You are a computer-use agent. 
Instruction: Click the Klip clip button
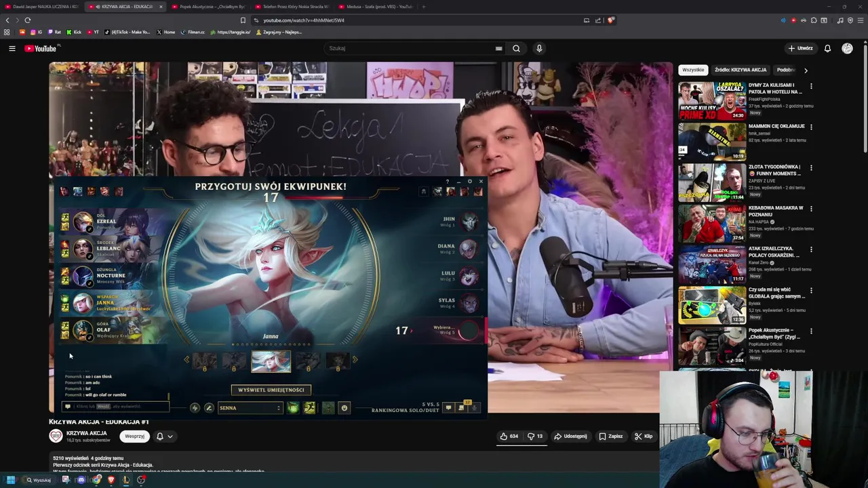[643, 436]
